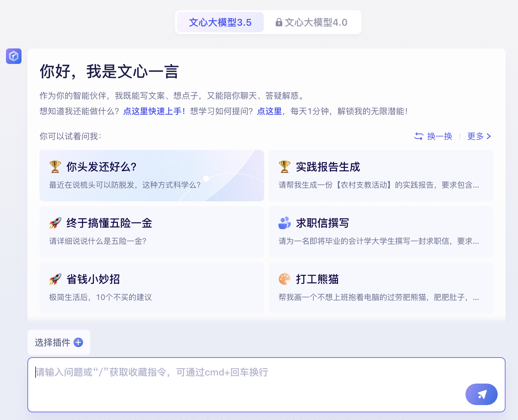
Task: Click the rocket icon on 终于搞懂五险一金
Action: point(55,223)
